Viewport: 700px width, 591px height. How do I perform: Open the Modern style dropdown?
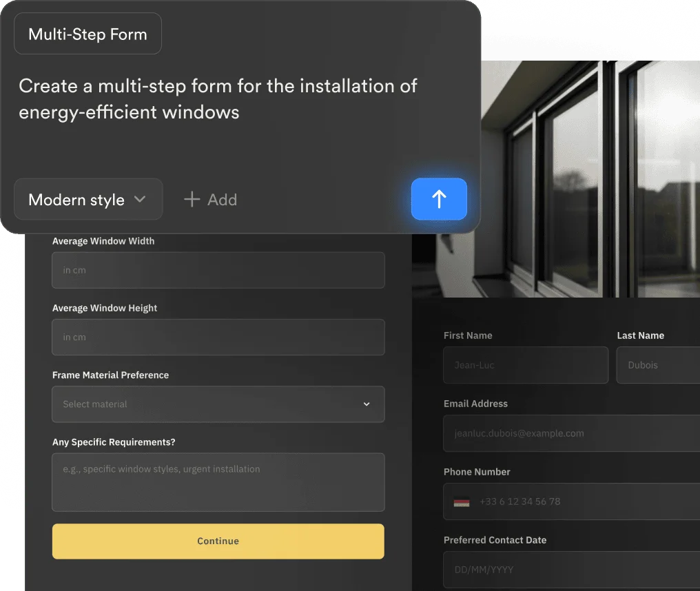coord(88,200)
